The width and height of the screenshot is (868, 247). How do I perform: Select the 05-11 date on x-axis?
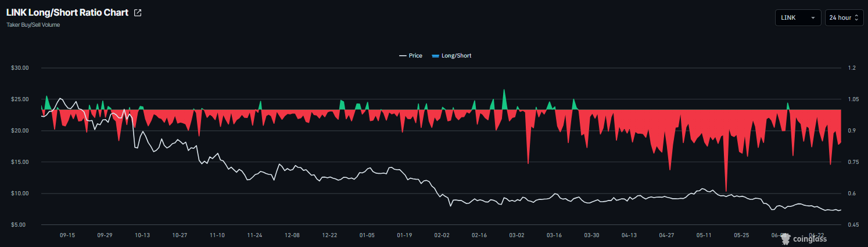tap(704, 235)
